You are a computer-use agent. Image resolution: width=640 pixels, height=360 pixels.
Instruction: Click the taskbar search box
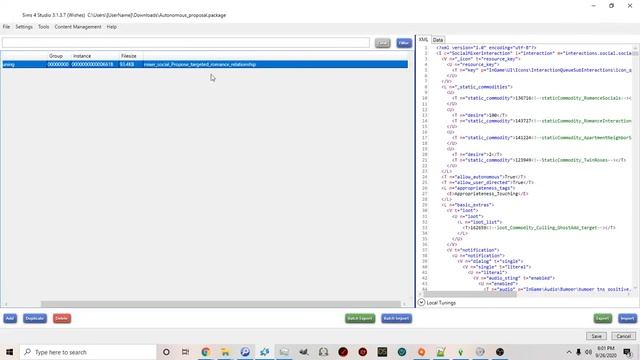pos(88,352)
